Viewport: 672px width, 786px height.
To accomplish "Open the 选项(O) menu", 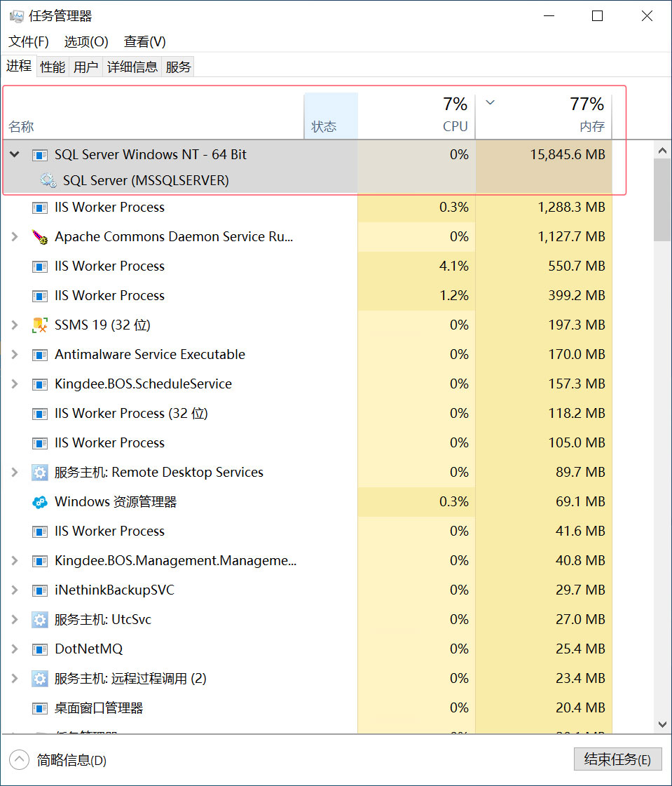I will point(86,41).
